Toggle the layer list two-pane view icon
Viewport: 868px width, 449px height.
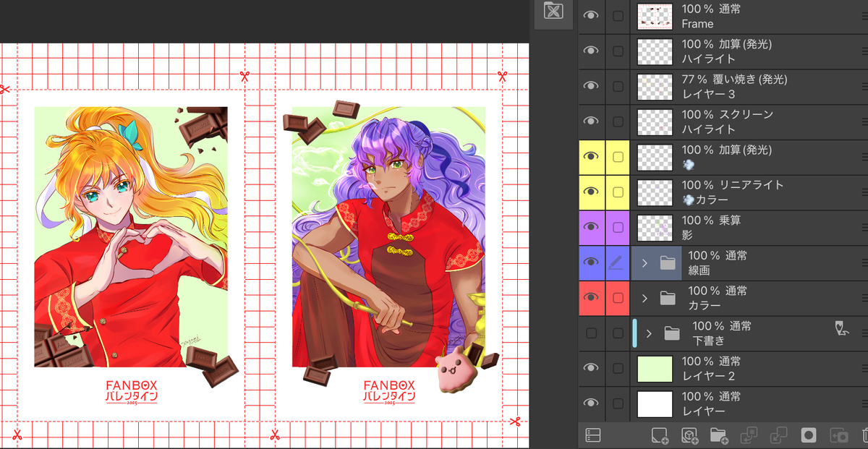tap(593, 435)
